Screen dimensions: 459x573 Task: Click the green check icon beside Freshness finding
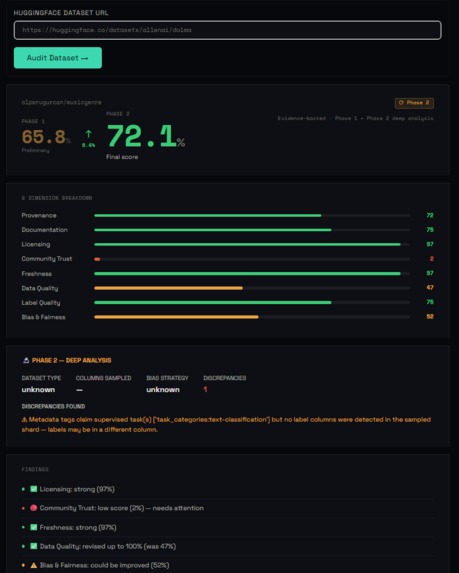(x=34, y=527)
